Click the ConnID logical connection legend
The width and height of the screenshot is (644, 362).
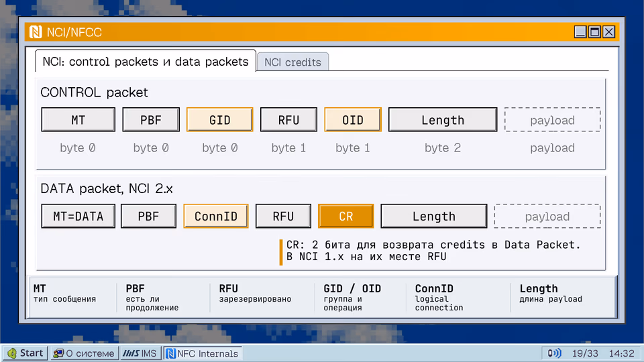pyautogui.click(x=439, y=298)
